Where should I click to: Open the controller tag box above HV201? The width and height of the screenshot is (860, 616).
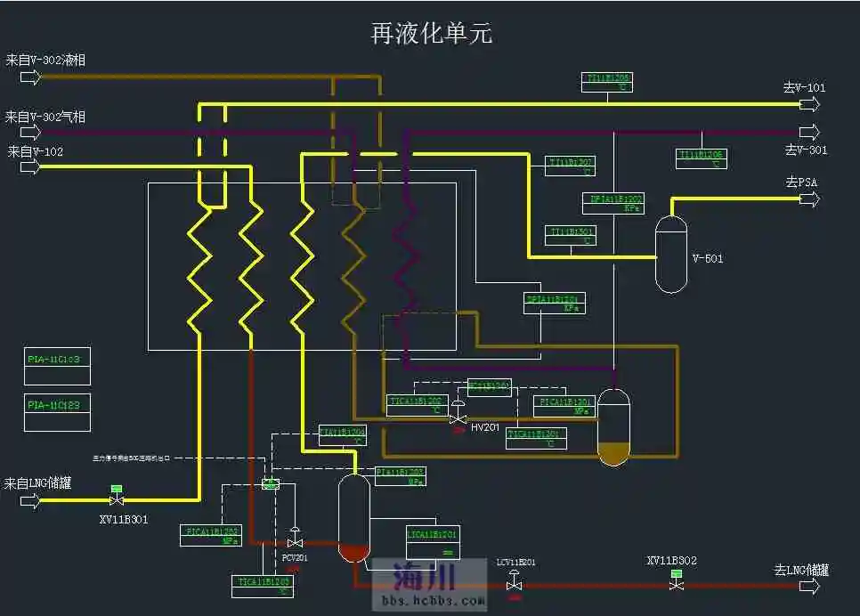point(490,387)
